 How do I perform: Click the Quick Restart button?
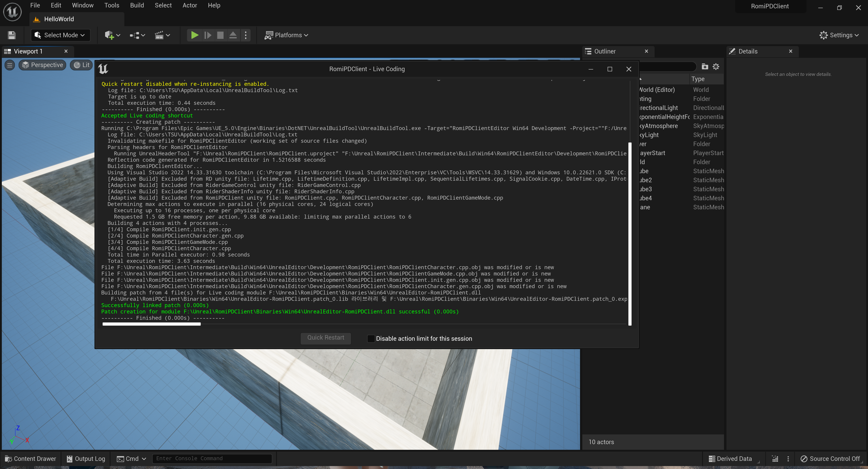[325, 338]
